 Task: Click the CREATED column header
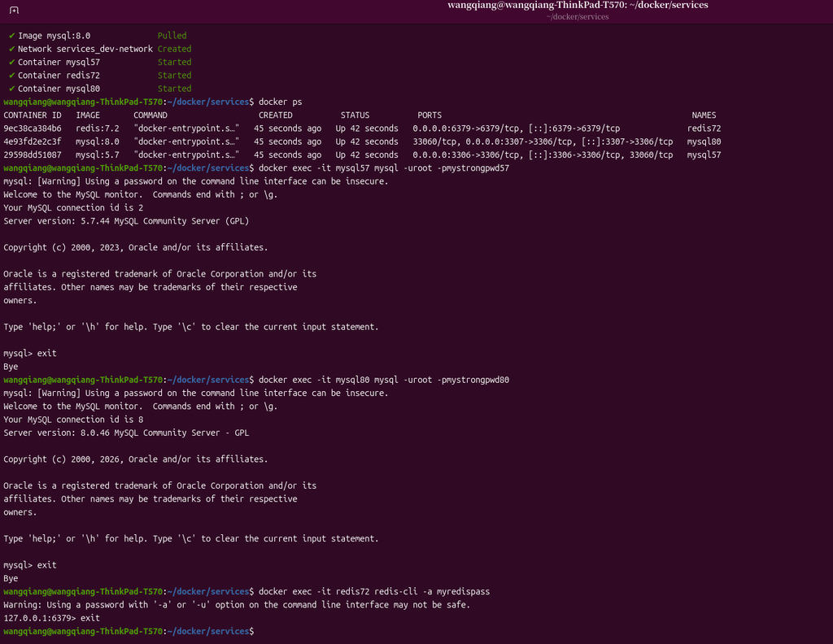coord(275,115)
